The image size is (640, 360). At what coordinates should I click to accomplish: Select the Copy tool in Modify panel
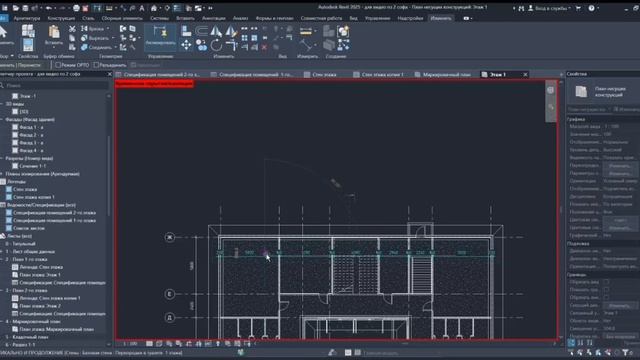201,45
